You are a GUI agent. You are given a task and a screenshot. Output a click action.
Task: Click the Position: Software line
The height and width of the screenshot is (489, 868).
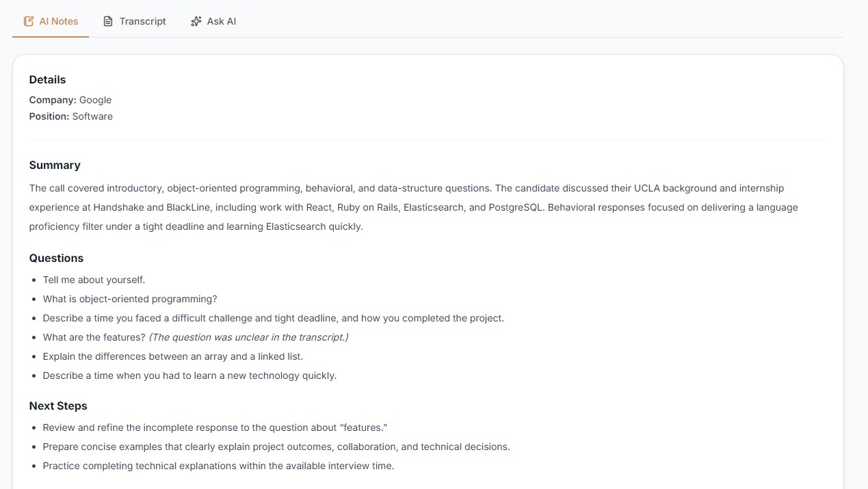(x=71, y=116)
